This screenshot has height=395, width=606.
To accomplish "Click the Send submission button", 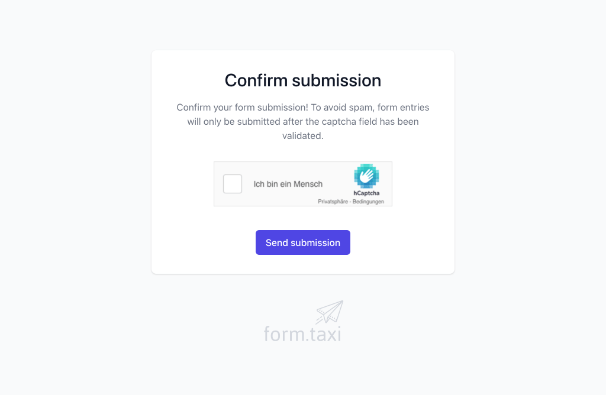I will tap(303, 242).
